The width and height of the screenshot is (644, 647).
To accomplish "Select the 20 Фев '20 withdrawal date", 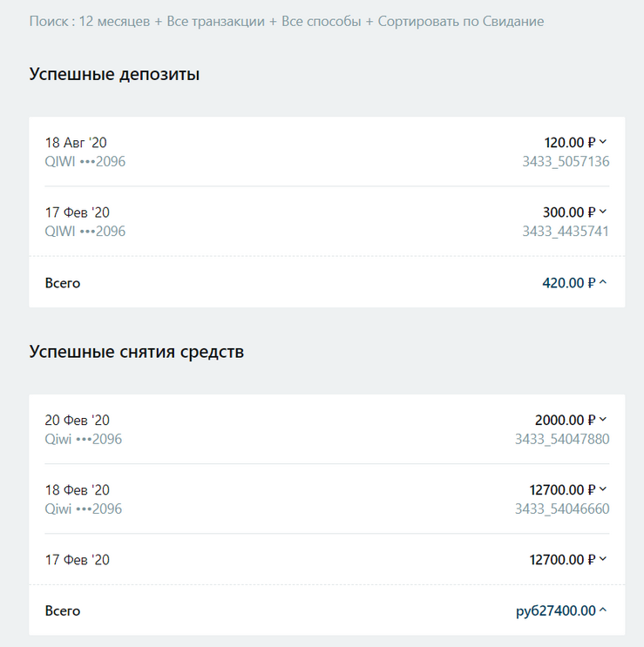I will [77, 421].
